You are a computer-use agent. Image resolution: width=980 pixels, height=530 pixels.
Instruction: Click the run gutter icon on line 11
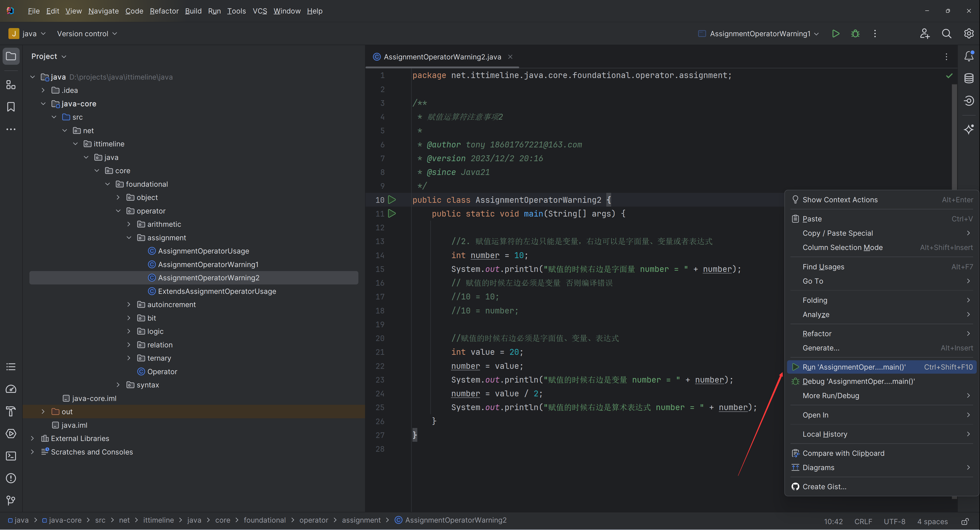tap(392, 213)
